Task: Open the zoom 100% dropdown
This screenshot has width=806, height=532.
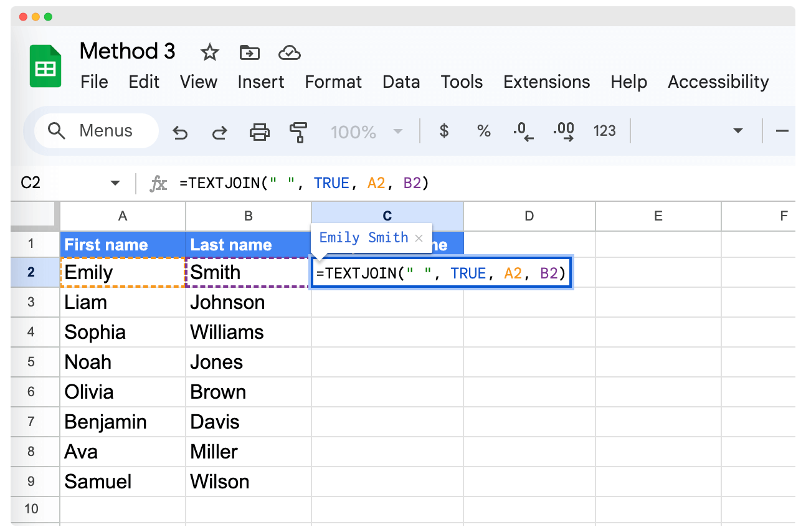Action: [397, 131]
